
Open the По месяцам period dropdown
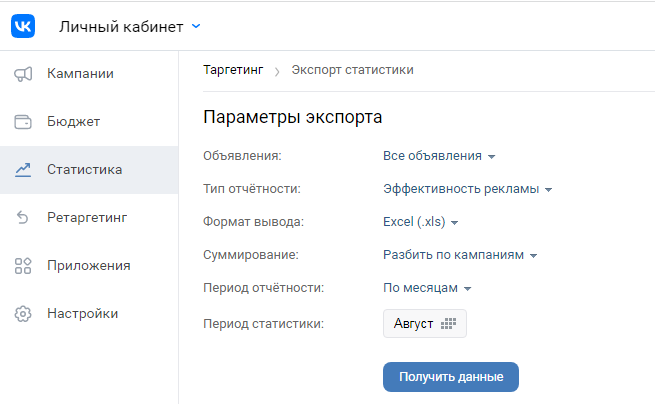click(427, 288)
